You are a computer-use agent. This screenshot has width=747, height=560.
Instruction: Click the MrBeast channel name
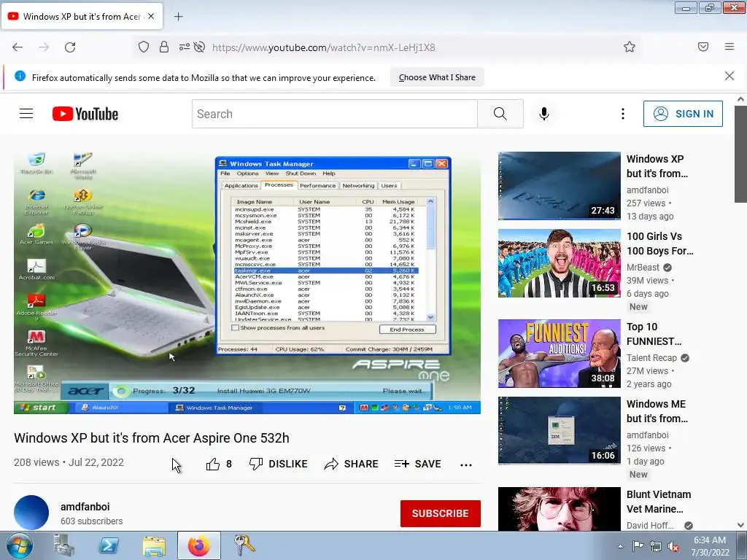(643, 267)
